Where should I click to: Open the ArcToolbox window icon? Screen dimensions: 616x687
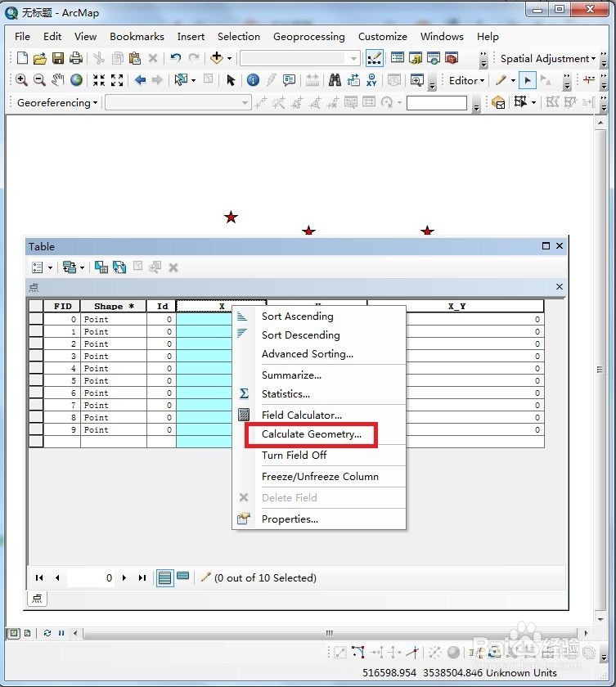452,58
